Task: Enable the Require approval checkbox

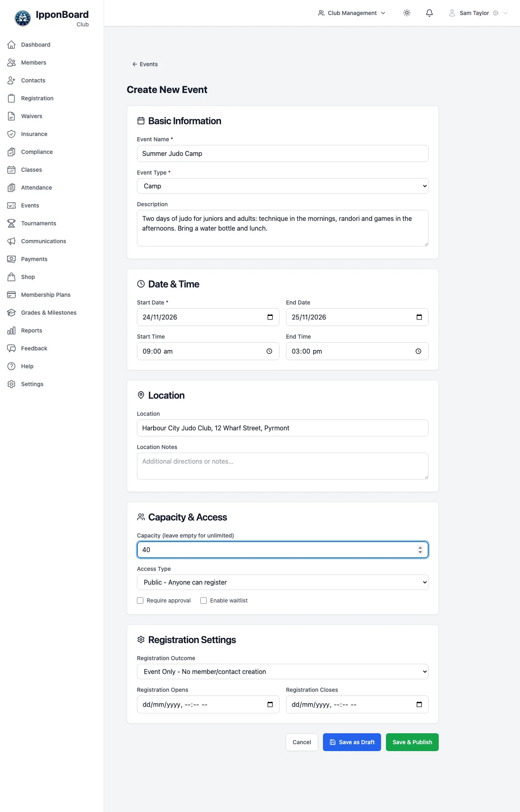Action: click(140, 600)
